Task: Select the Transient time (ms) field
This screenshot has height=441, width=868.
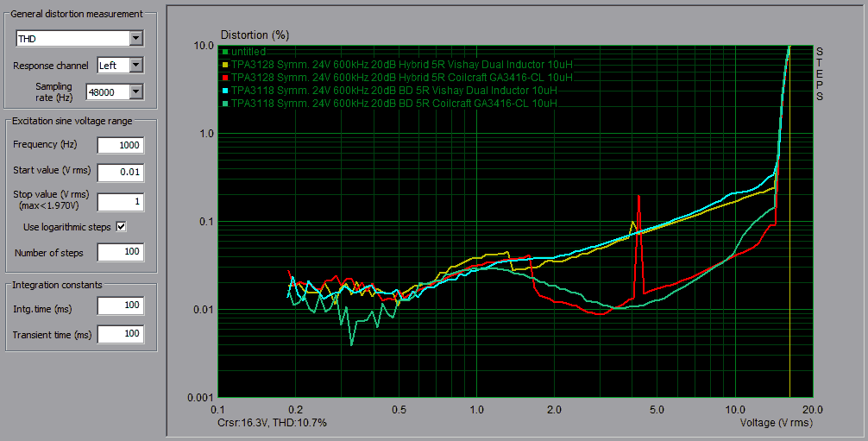Action: [120, 334]
